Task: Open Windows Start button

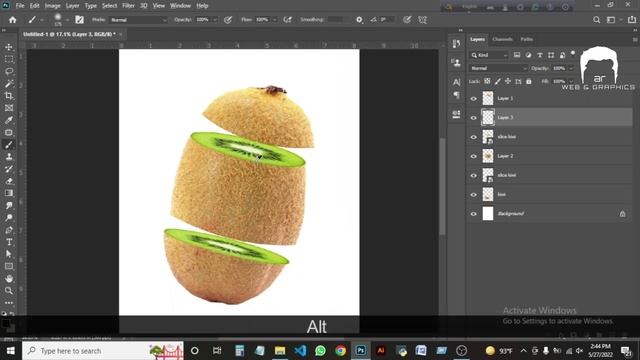Action: tap(11, 351)
